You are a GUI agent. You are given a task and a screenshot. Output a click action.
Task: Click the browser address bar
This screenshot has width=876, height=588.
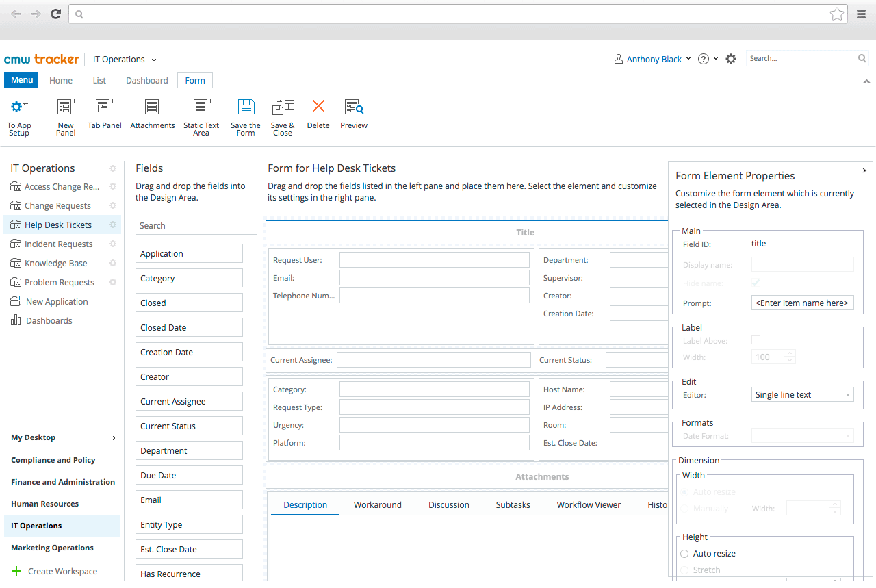point(457,14)
